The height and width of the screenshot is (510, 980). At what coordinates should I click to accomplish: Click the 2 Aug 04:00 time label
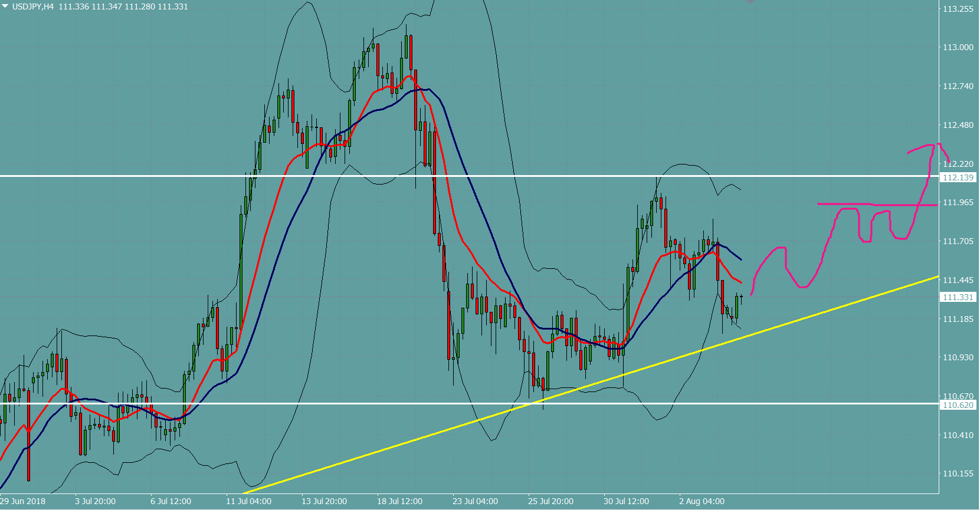[702, 501]
